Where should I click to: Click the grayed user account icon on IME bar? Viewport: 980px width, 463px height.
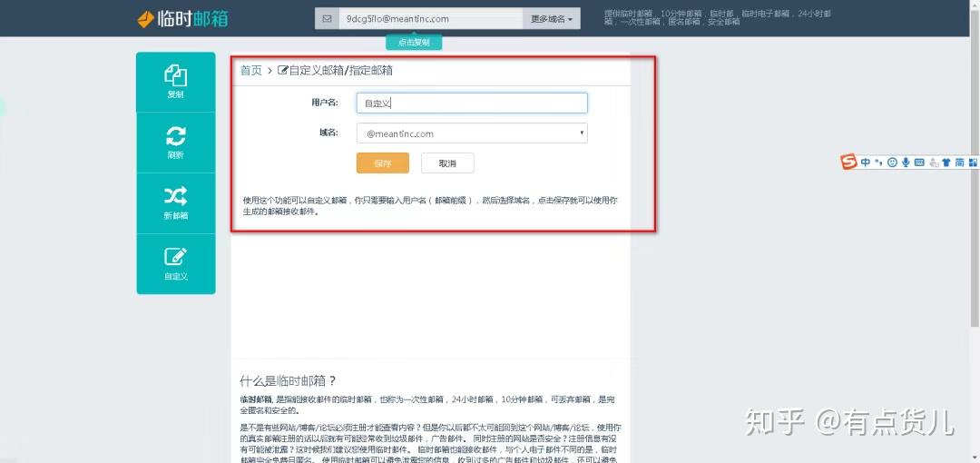[934, 162]
